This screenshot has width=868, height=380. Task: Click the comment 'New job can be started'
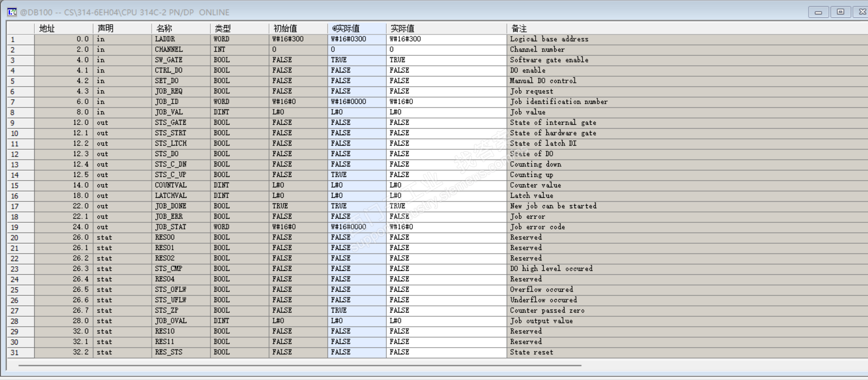coord(553,206)
